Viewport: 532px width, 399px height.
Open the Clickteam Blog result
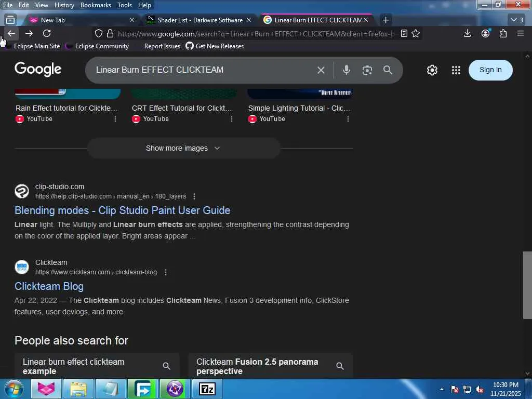49,286
